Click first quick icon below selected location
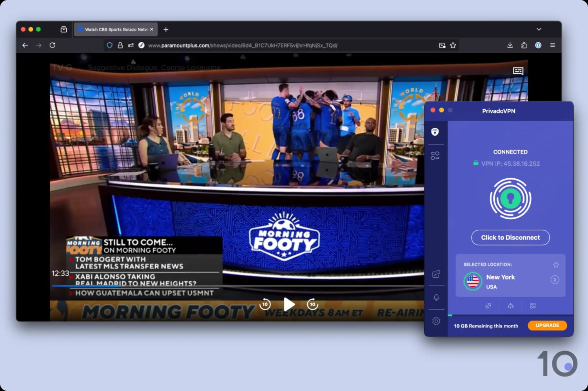Viewport: 588px width, 391px height. point(488,306)
